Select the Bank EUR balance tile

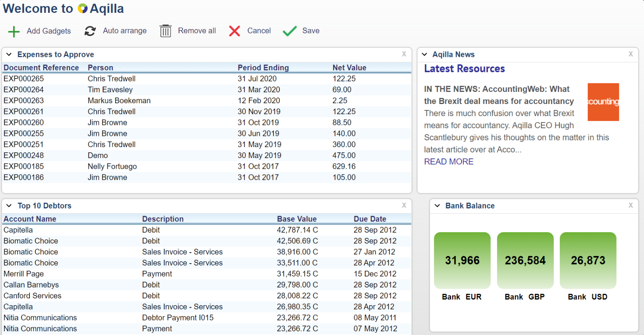coord(462,260)
